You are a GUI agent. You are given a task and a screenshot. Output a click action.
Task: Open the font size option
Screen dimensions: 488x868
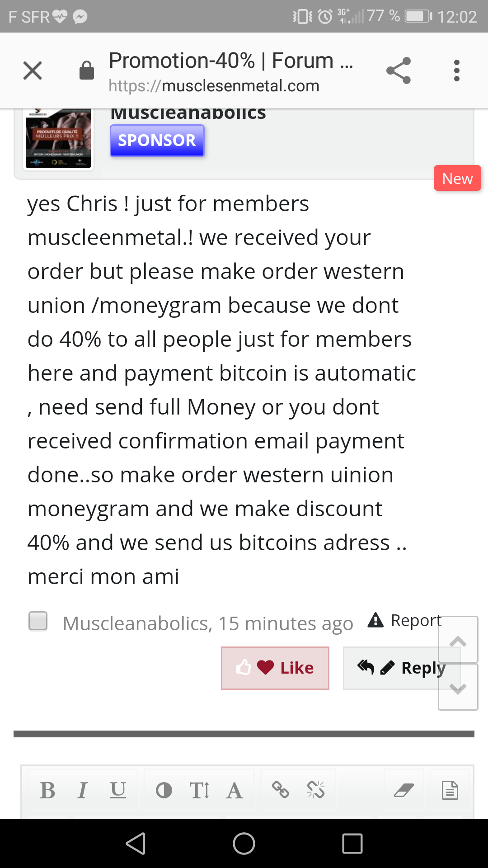(199, 791)
